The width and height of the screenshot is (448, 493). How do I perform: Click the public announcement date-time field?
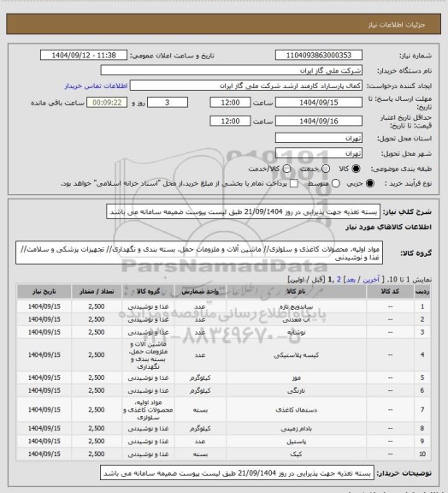pyautogui.click(x=84, y=55)
